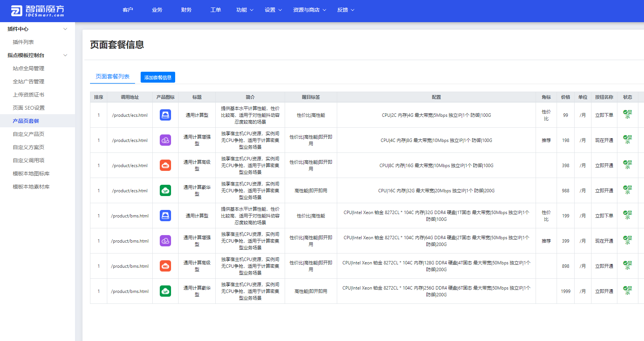
Task: Open the 功能 dropdown menu
Action: coord(245,10)
